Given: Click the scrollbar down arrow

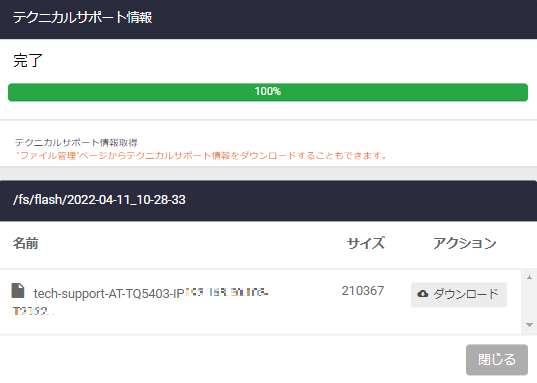Looking at the screenshot, I should 529,325.
